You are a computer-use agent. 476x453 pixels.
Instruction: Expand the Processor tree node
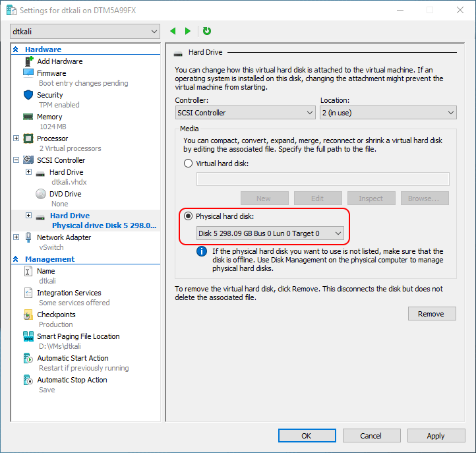click(x=16, y=138)
